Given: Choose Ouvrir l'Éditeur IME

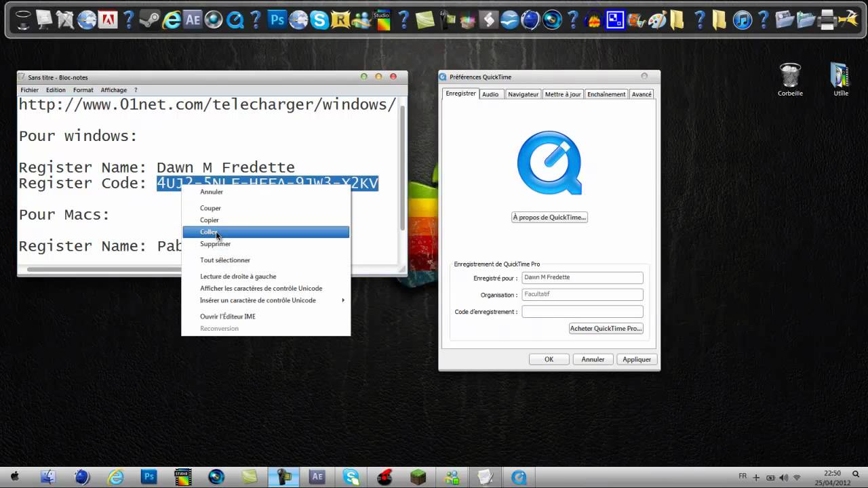Looking at the screenshot, I should click(x=266, y=316).
